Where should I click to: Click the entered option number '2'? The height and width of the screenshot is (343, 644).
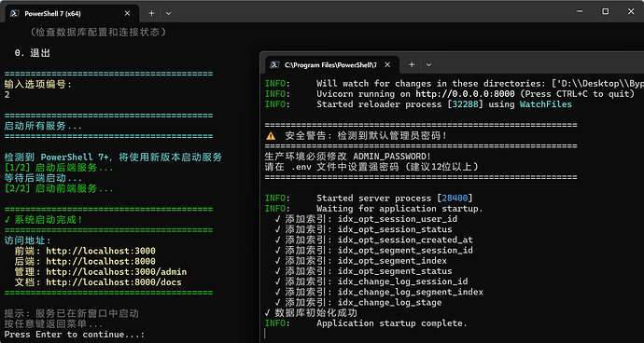(x=7, y=95)
